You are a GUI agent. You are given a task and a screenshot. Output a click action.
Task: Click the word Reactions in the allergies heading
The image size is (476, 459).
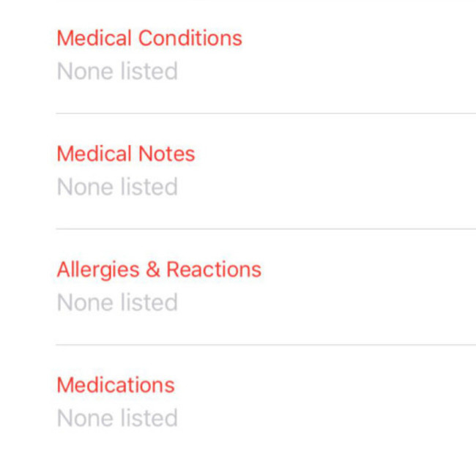(214, 269)
